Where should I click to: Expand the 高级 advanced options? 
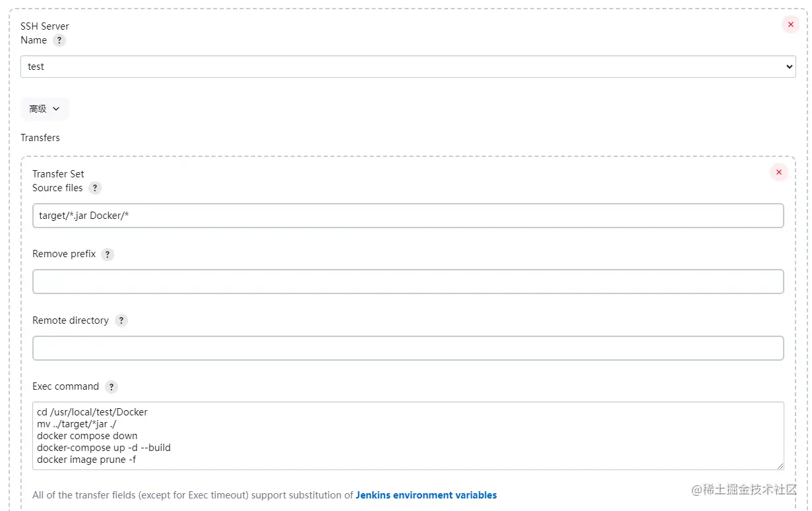click(44, 109)
